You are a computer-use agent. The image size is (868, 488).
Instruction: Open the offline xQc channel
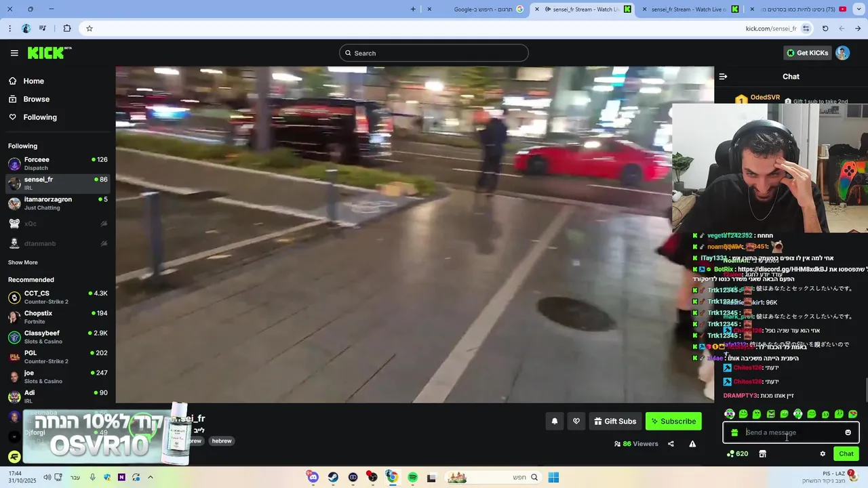tap(58, 224)
